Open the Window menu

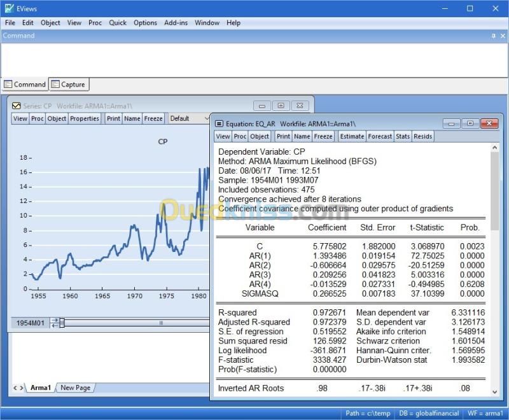[207, 23]
